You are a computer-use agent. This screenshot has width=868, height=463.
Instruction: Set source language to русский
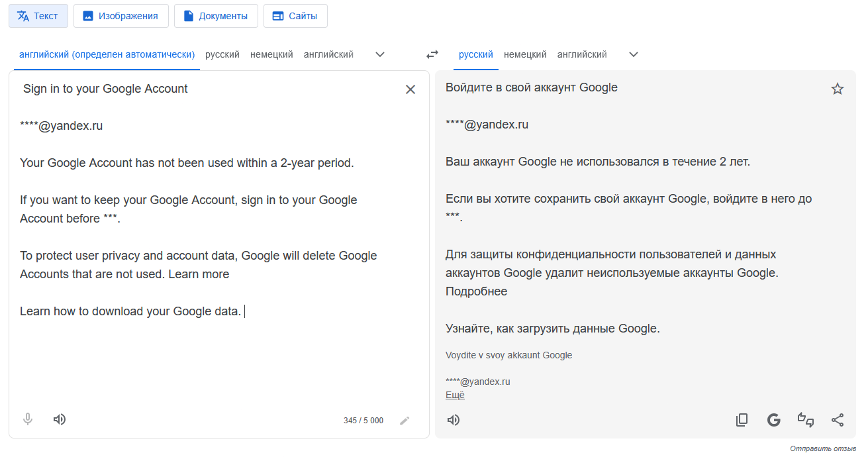(x=222, y=54)
